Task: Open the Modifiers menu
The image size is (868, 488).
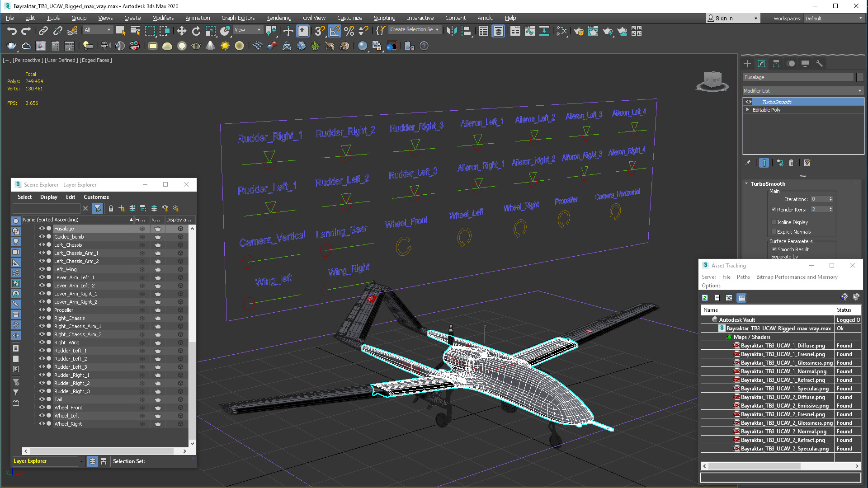Action: pos(163,18)
